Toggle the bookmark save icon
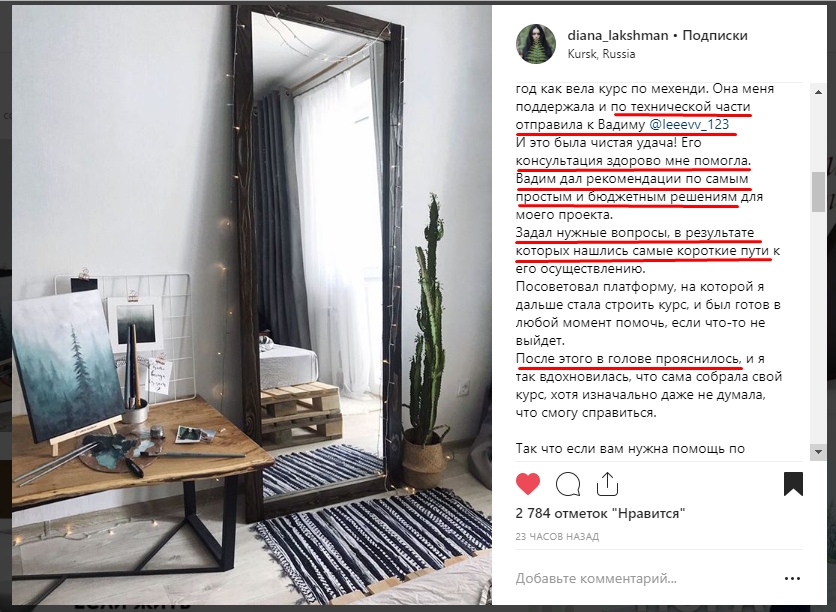 point(793,484)
